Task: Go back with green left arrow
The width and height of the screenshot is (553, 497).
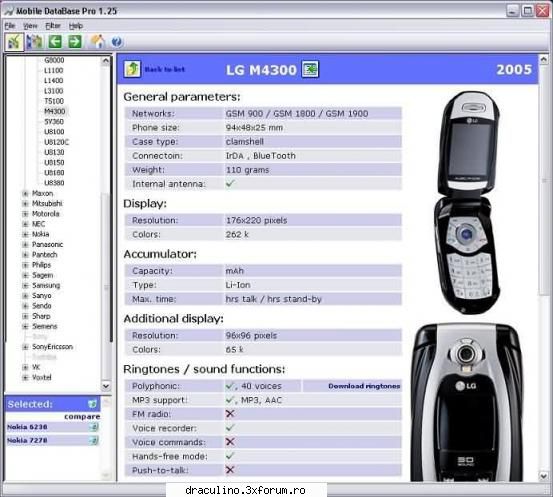Action: click(55, 42)
